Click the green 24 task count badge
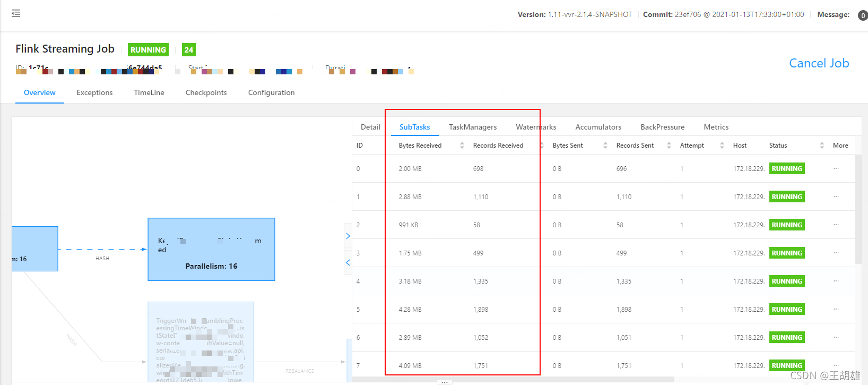Screen dimensions: 868x385 coord(189,50)
